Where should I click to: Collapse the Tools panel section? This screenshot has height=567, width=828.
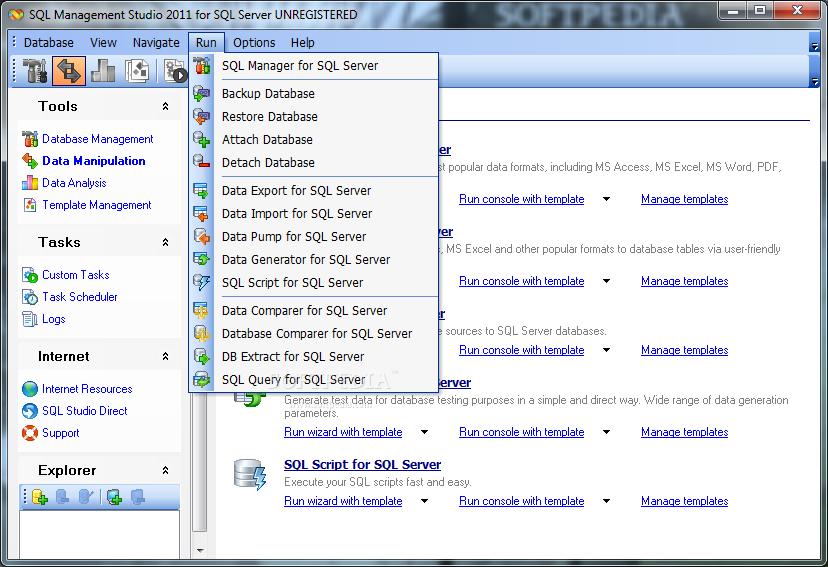click(x=165, y=106)
